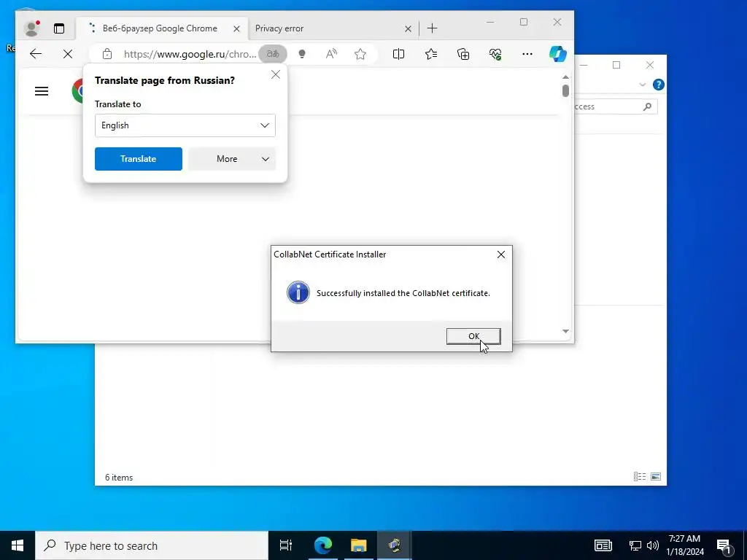This screenshot has height=560, width=747.
Task: Open the clock and date flyout
Action: coord(684,545)
